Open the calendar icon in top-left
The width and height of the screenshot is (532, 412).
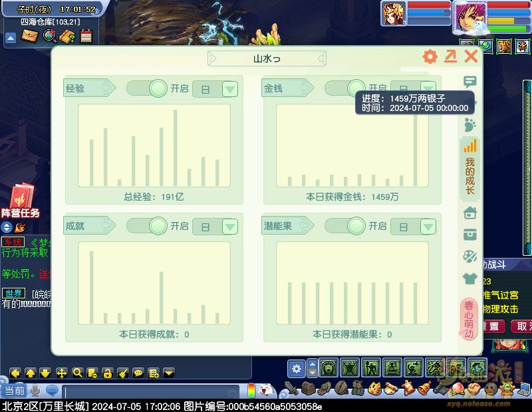86,37
